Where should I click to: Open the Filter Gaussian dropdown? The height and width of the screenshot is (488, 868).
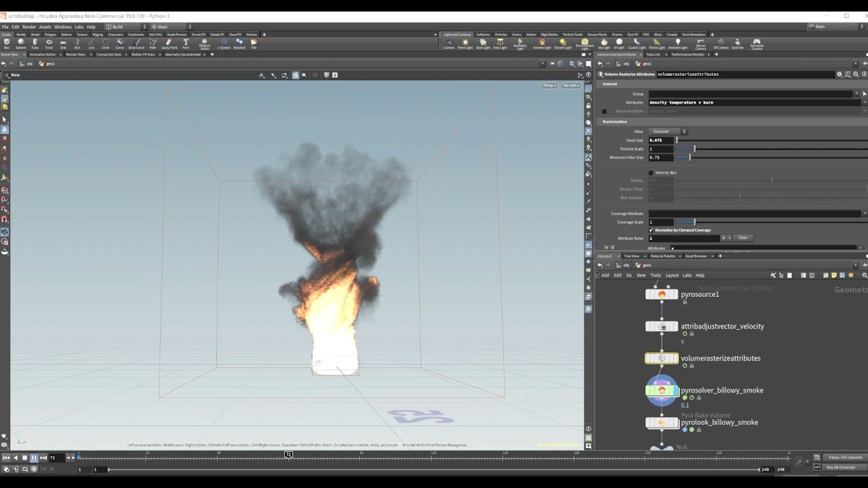coord(669,131)
